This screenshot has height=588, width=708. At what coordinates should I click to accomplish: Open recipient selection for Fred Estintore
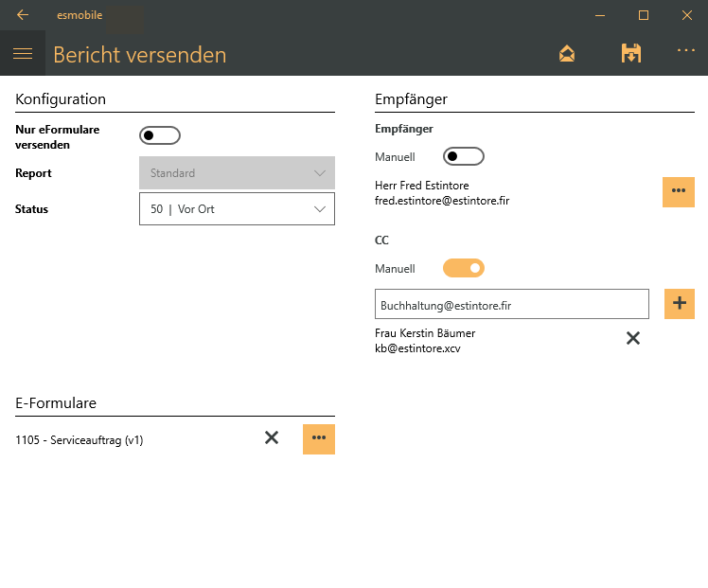[678, 191]
